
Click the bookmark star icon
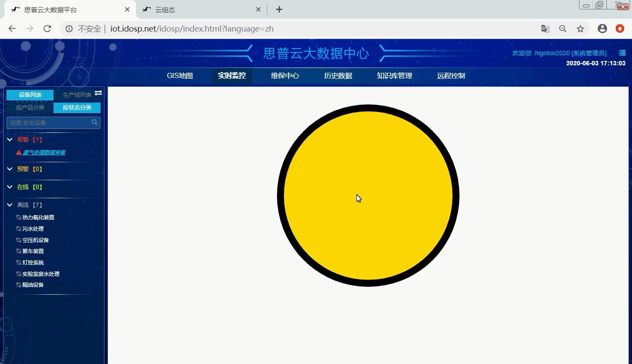tap(580, 29)
